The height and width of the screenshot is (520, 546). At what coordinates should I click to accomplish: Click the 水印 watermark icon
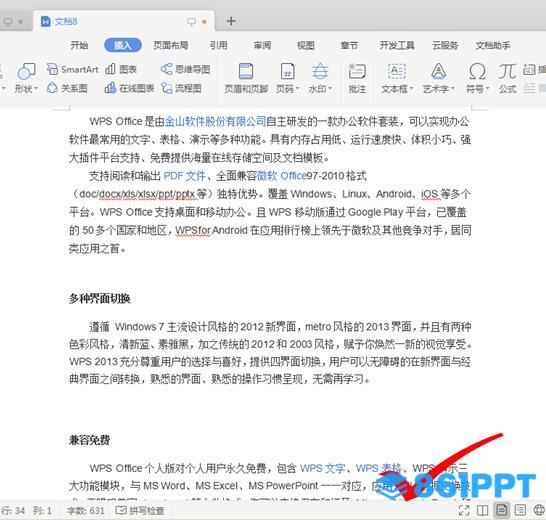click(x=320, y=71)
